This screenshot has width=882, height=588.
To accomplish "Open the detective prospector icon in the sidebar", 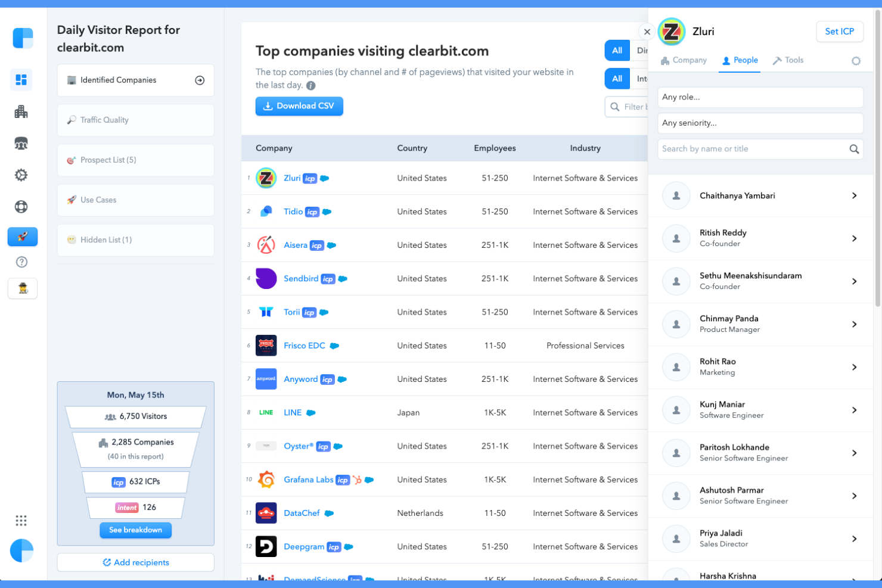I will coord(22,288).
